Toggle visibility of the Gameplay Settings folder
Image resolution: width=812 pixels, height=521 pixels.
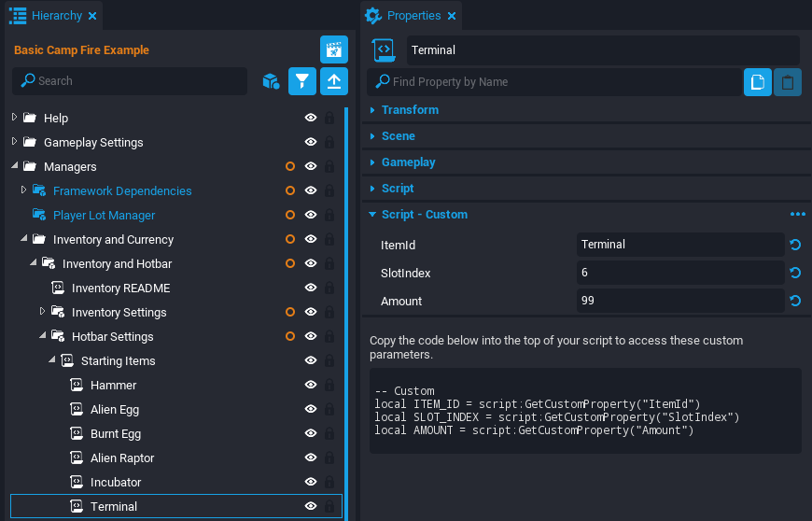[311, 142]
